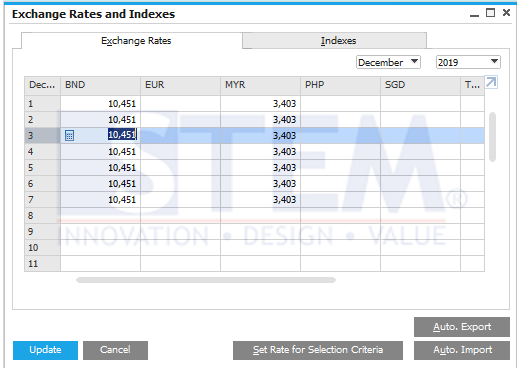Click the vertical scrollbar of the table
The width and height of the screenshot is (521, 372).
[492, 137]
